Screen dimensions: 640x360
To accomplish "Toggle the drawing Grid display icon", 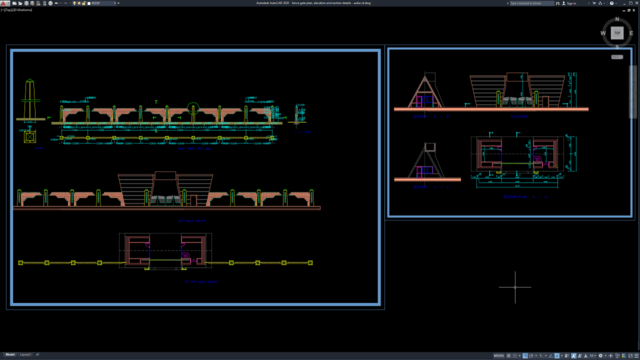I will [x=509, y=356].
